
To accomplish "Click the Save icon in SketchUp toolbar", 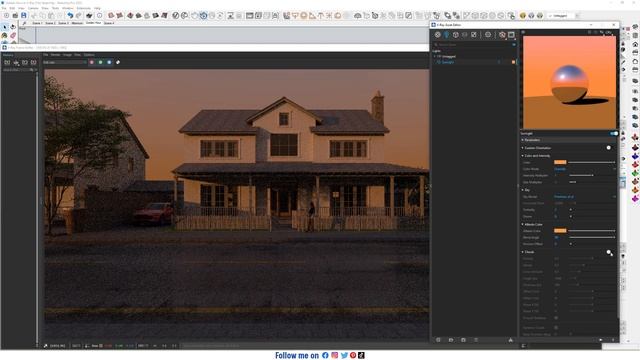I will coord(24,16).
